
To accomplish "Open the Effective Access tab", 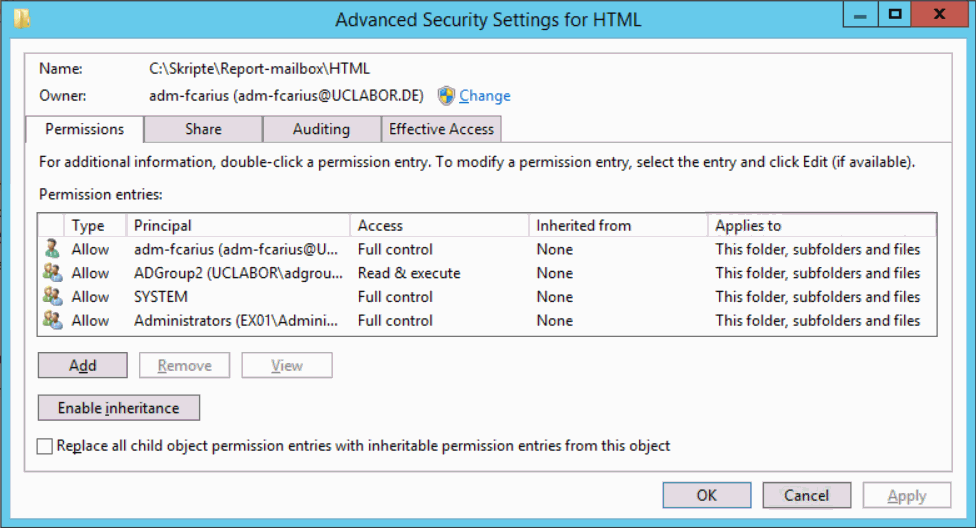I will click(x=441, y=129).
